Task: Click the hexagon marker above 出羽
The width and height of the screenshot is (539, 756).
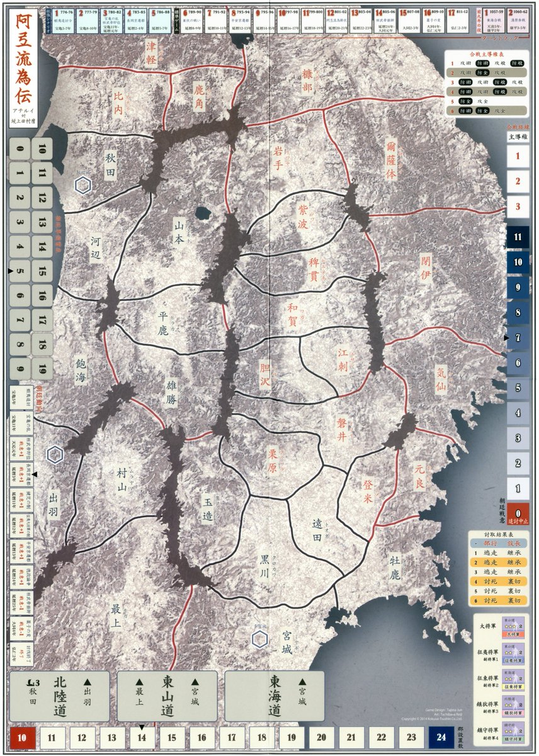Action: (55, 454)
